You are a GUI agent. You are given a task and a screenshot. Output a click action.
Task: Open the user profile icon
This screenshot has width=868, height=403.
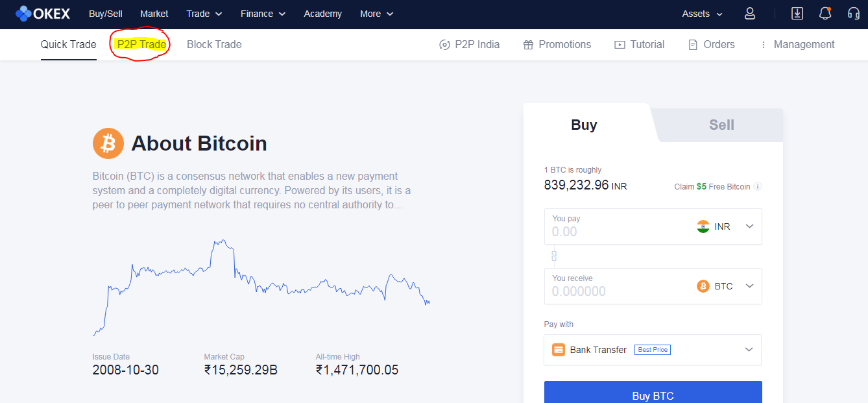750,14
